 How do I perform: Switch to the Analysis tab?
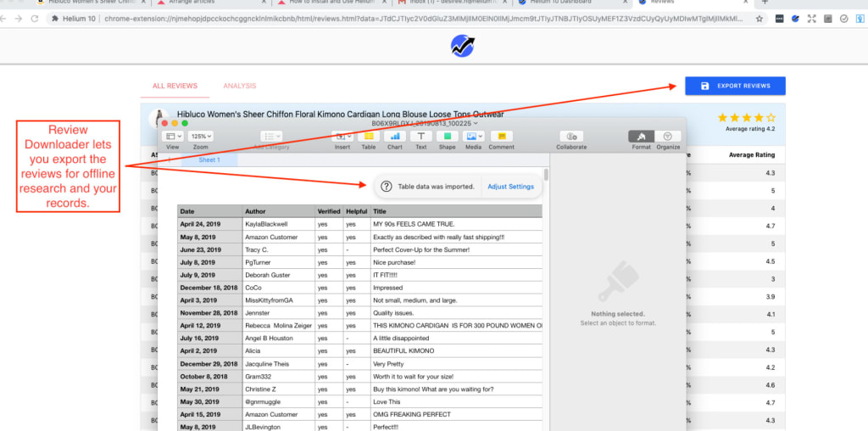[240, 86]
